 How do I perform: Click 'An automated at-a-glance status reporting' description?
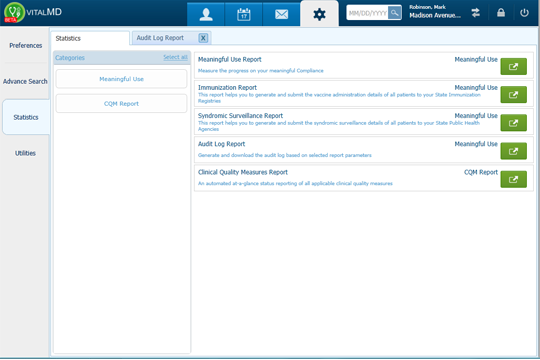click(295, 184)
